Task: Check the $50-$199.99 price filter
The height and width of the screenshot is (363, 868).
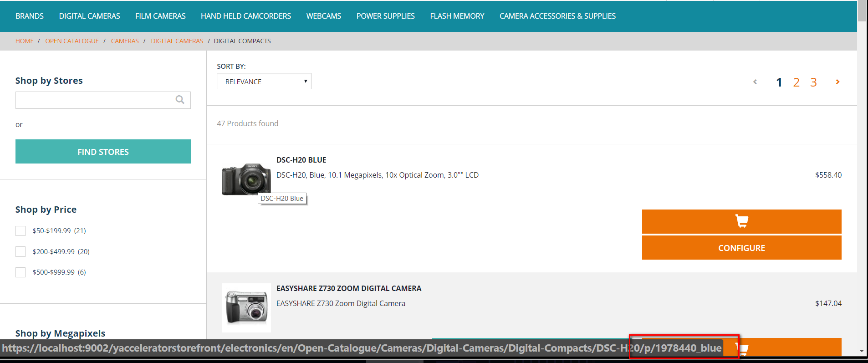Action: pos(20,231)
